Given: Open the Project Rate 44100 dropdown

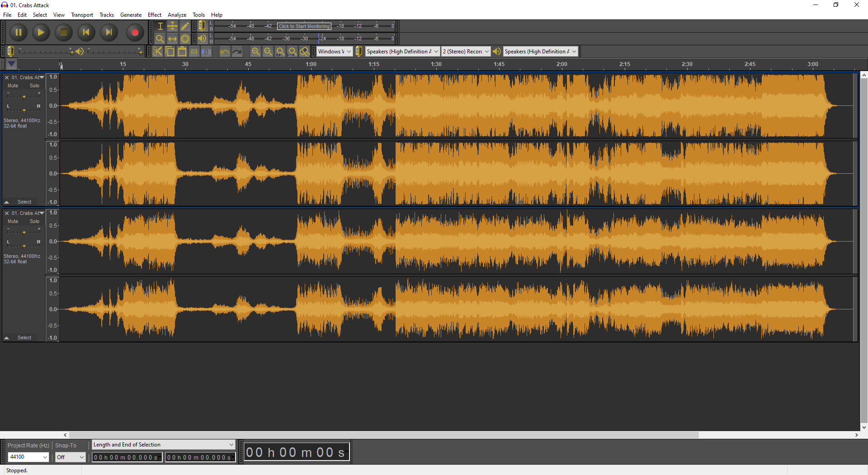Looking at the screenshot, I should coord(28,457).
